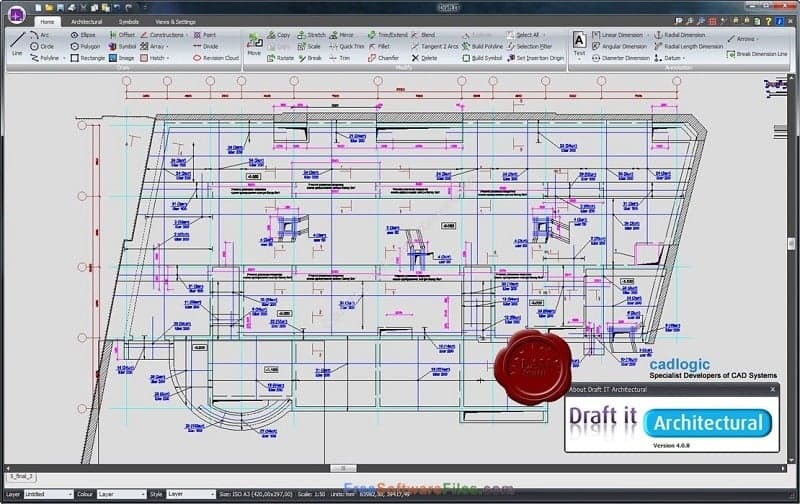This screenshot has width=800, height=504.
Task: Select the 5_final_2 drawing tab
Action: (21, 477)
